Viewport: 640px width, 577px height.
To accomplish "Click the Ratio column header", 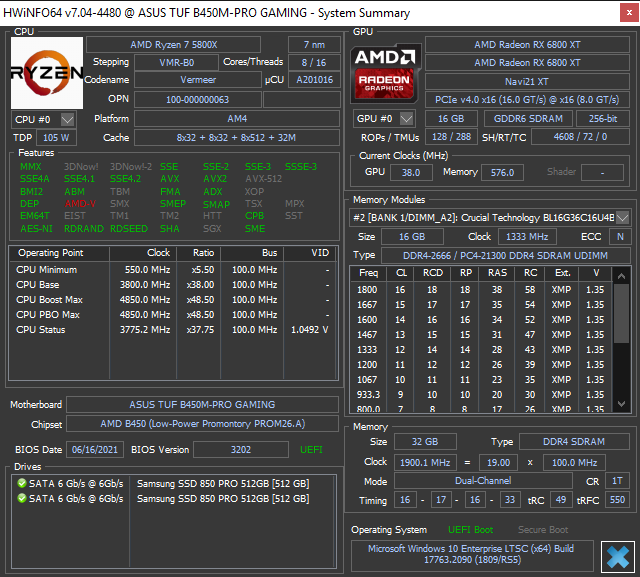I will tap(198, 253).
